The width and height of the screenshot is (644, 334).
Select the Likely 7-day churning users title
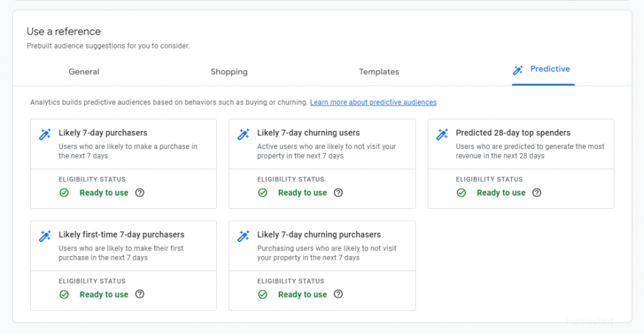tap(308, 133)
